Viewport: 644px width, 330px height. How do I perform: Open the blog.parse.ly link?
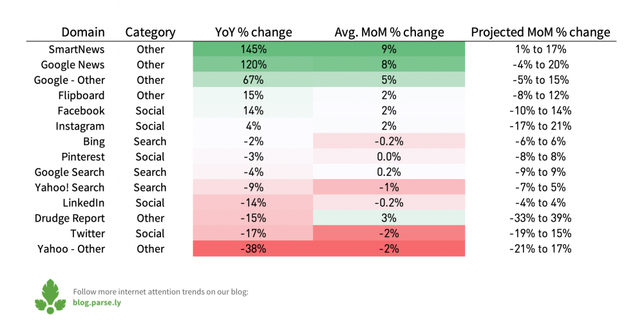pyautogui.click(x=97, y=302)
